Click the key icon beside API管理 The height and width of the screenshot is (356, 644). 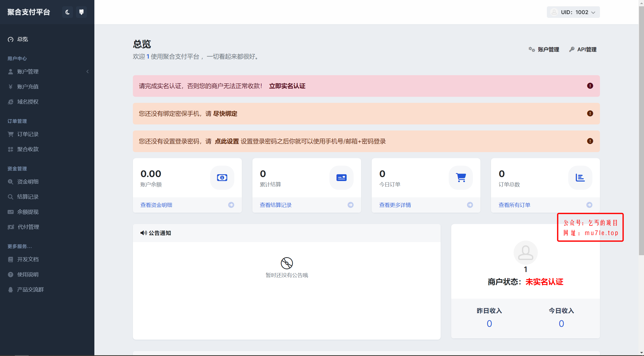click(x=572, y=49)
